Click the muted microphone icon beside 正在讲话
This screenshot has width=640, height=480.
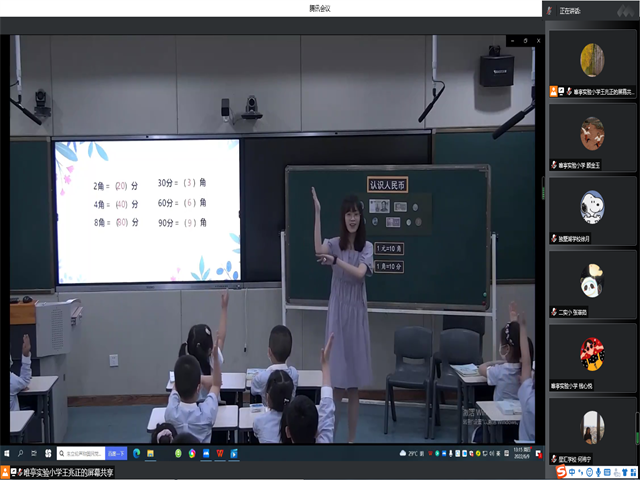coord(550,11)
